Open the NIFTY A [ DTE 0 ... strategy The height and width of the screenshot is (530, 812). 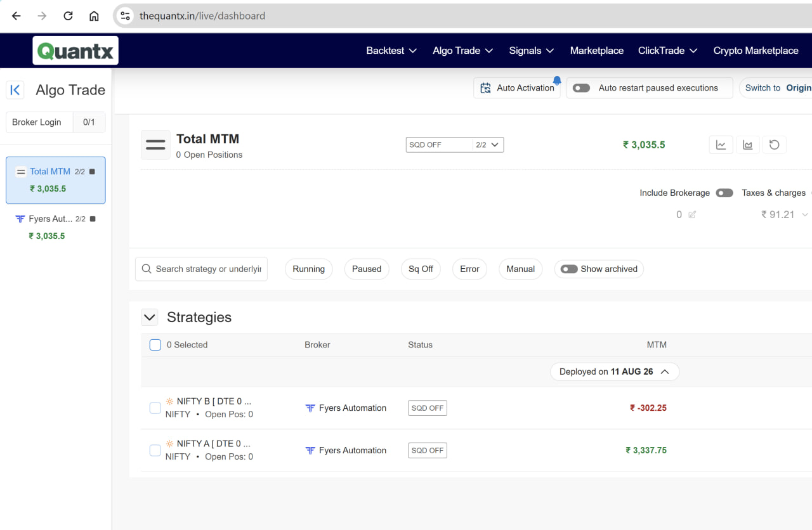[214, 444]
